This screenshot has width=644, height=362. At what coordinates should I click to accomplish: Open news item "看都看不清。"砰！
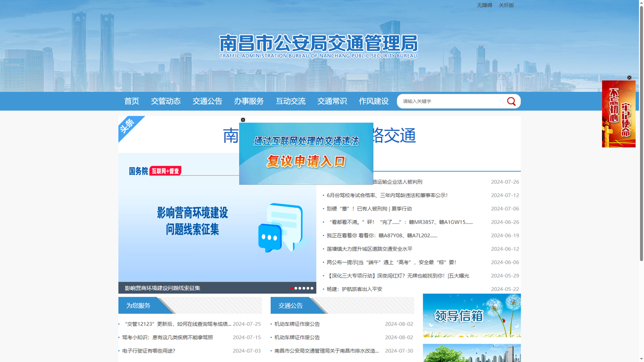(399, 222)
